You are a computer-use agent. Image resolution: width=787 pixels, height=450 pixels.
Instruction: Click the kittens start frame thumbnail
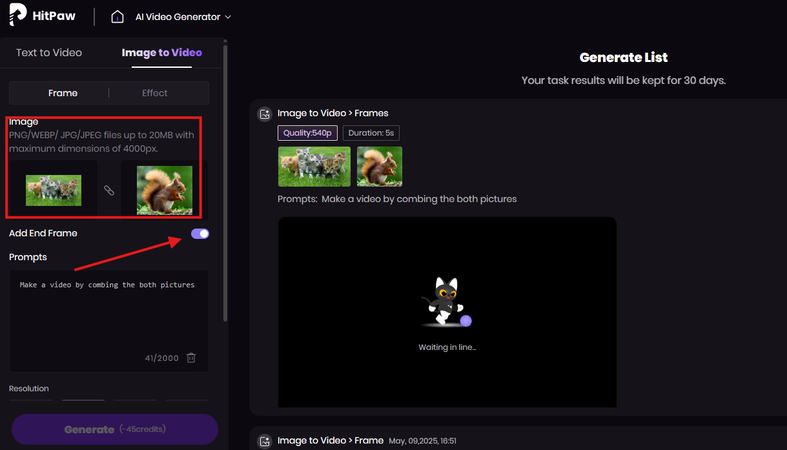pos(54,187)
